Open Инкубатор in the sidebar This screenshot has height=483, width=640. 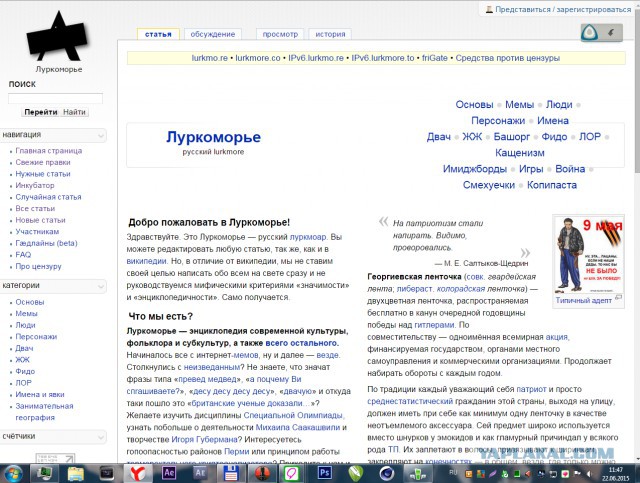[35, 185]
